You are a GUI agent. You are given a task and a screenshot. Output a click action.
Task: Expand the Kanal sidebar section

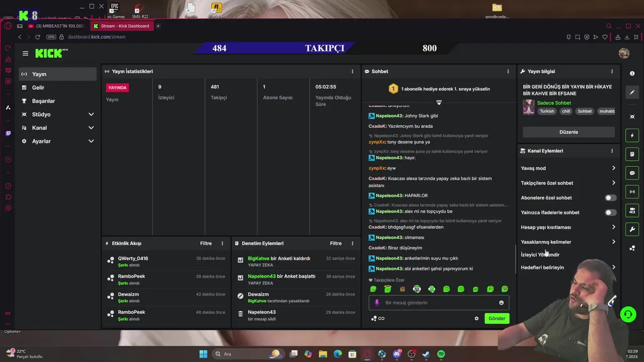tap(58, 128)
